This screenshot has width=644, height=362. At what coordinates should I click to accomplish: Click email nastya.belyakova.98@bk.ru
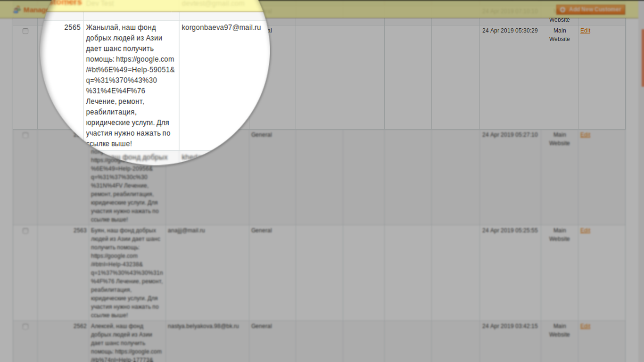coord(203,326)
